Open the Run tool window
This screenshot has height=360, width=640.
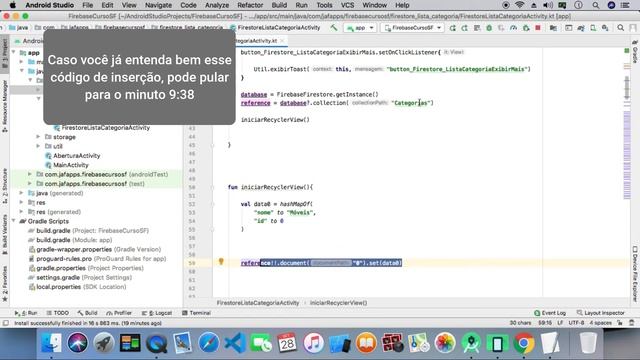point(26,313)
